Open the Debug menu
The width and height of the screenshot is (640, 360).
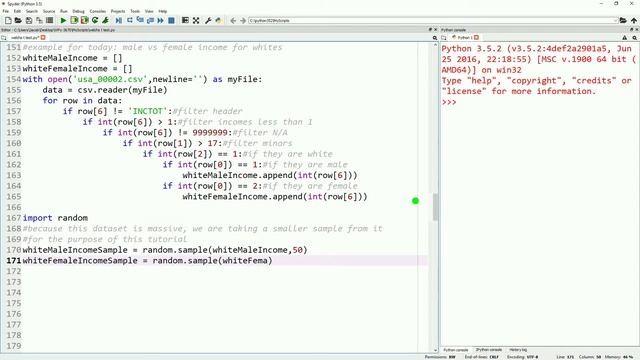(x=78, y=11)
